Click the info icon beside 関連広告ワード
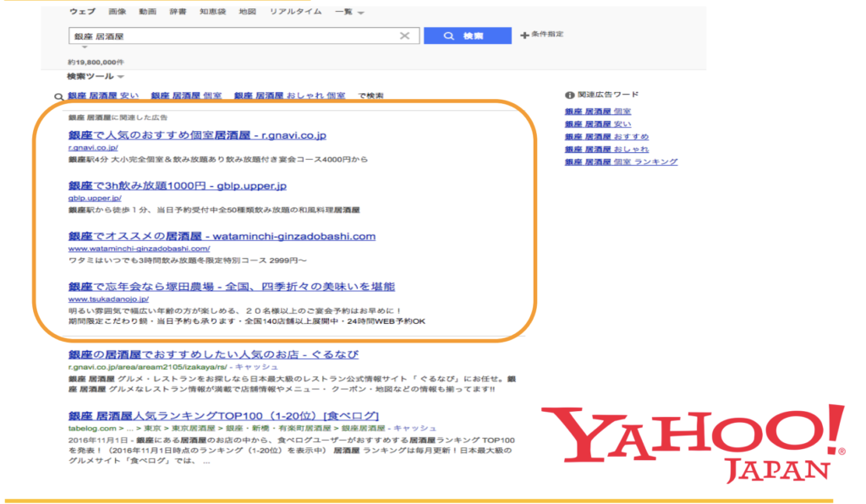This screenshot has height=504, width=866. 569,95
